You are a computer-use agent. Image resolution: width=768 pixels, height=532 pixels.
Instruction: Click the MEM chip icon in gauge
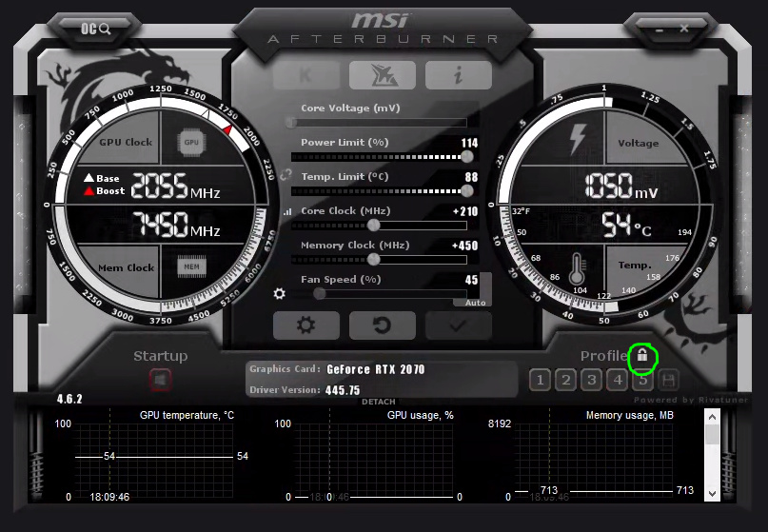(191, 267)
